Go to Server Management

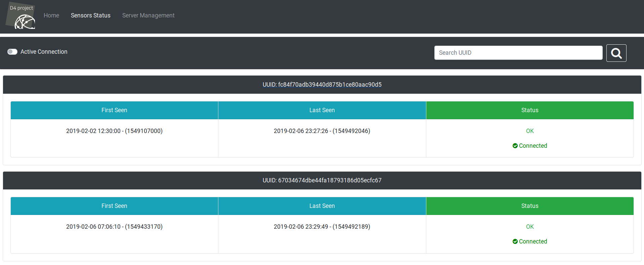[148, 15]
